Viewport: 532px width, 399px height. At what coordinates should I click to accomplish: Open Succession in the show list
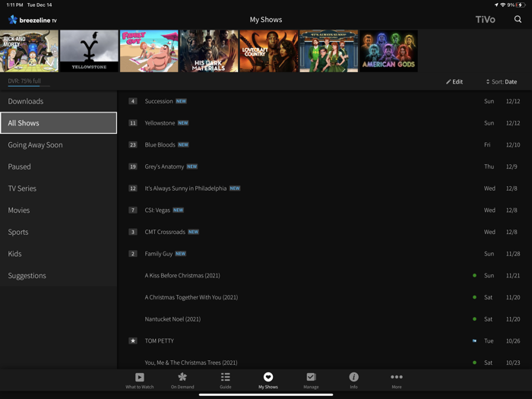coord(325,101)
